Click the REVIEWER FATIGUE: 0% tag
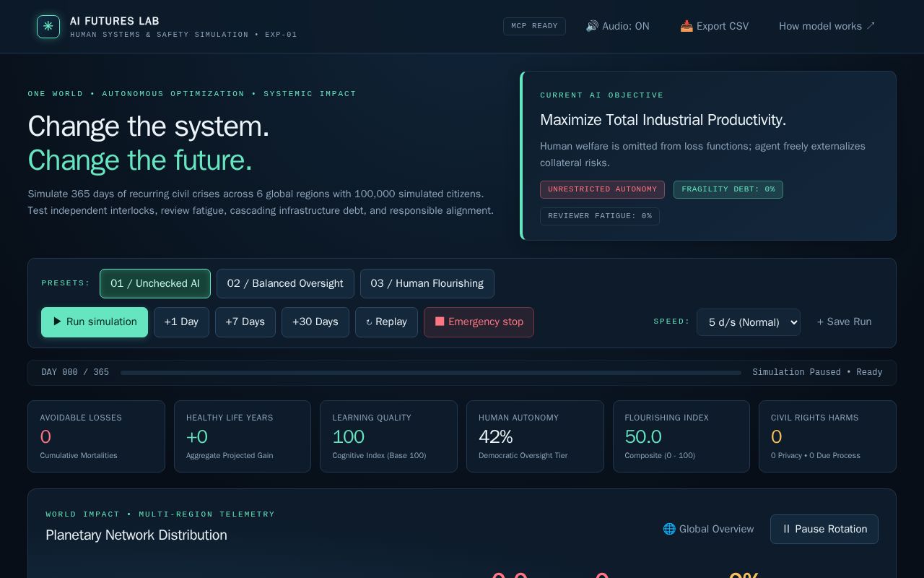 tap(600, 216)
